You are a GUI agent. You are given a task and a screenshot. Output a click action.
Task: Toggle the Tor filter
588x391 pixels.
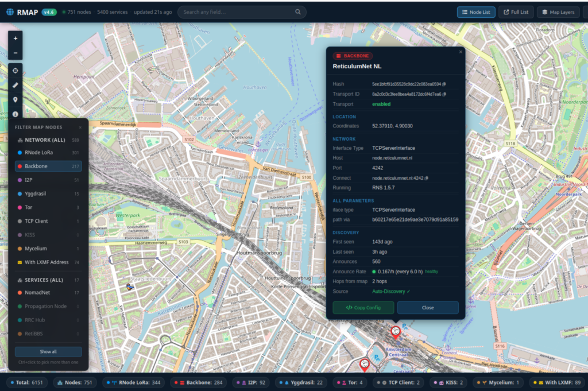48,207
